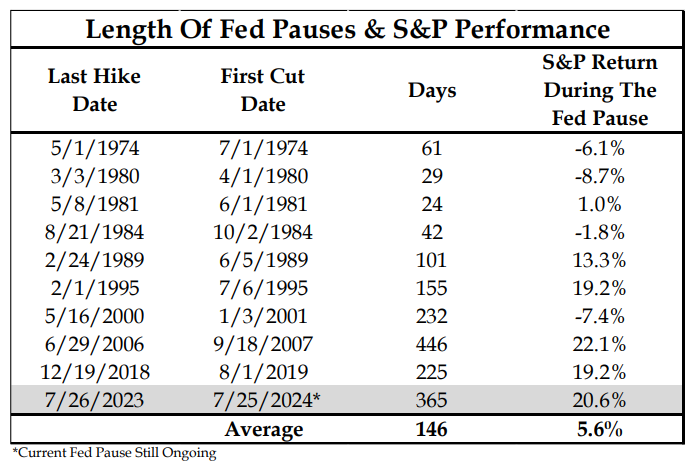The height and width of the screenshot is (472, 699).
Task: Select the 232 days cell
Action: (x=432, y=317)
